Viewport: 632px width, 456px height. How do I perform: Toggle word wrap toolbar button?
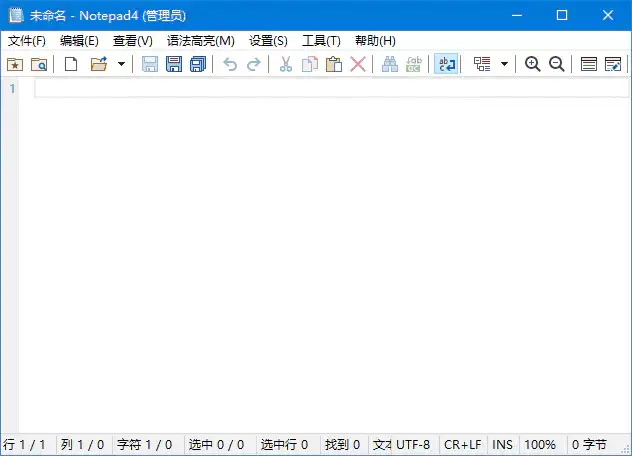point(446,64)
